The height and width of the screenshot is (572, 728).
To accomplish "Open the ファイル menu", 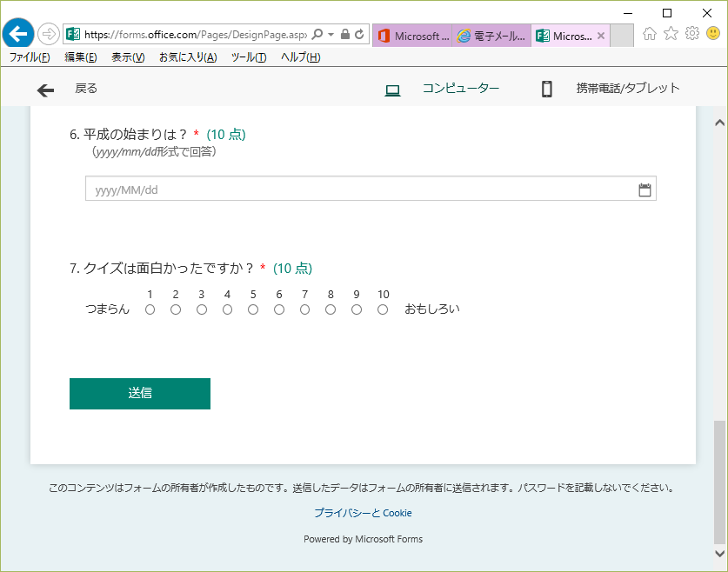I will [x=30, y=57].
